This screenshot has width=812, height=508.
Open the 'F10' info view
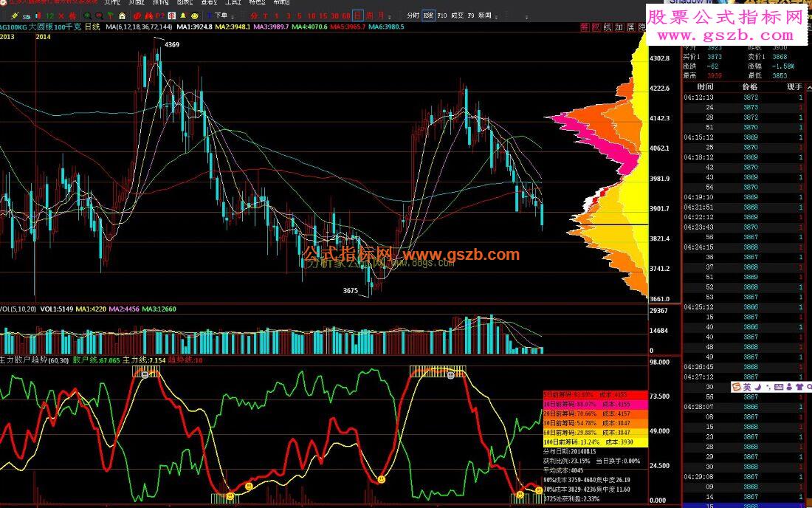[441, 16]
